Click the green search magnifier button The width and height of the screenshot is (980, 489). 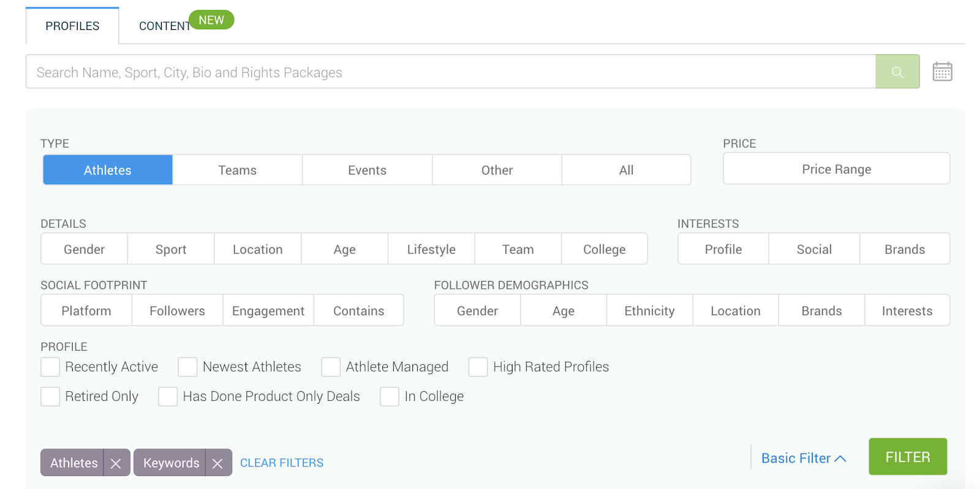[897, 72]
